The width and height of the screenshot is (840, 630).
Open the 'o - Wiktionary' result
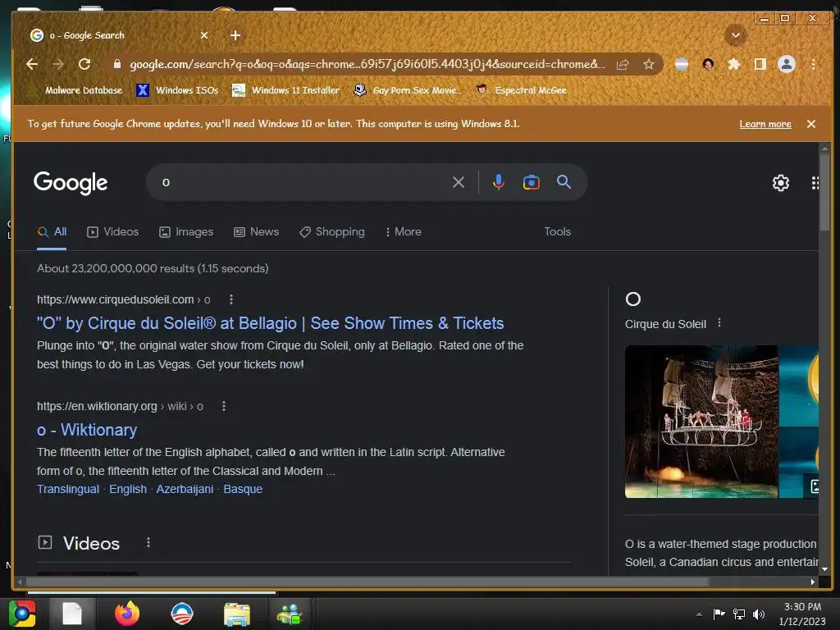87,430
